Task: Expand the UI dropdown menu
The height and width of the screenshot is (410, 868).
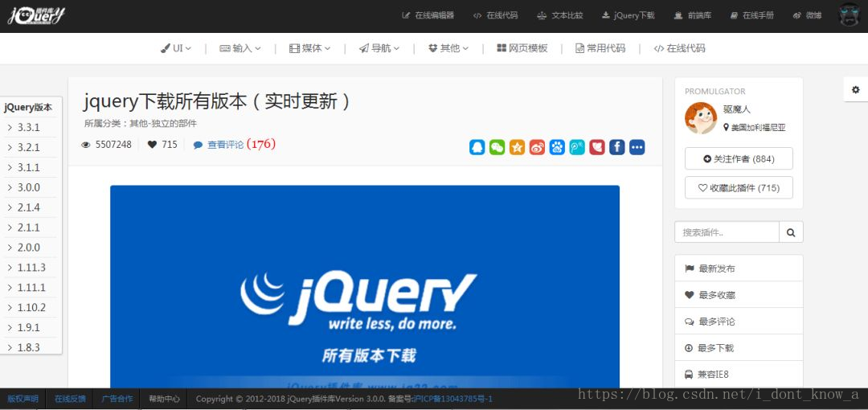Action: tap(176, 48)
